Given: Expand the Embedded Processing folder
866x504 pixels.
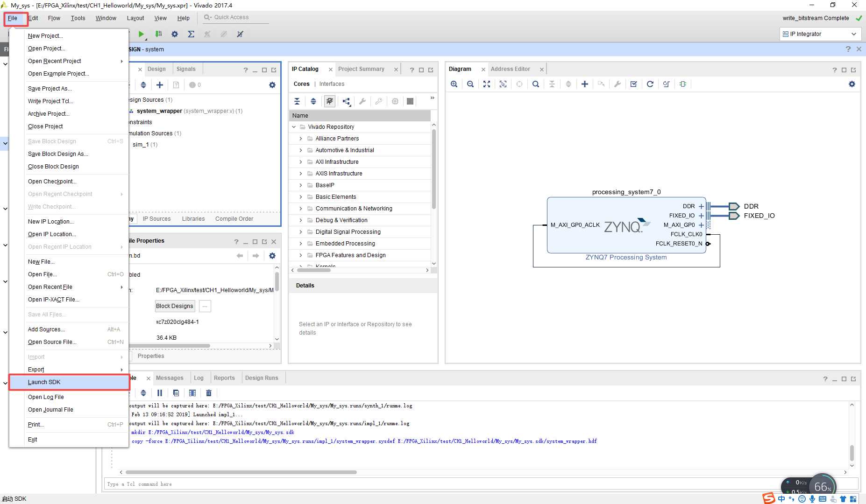Looking at the screenshot, I should tap(301, 244).
